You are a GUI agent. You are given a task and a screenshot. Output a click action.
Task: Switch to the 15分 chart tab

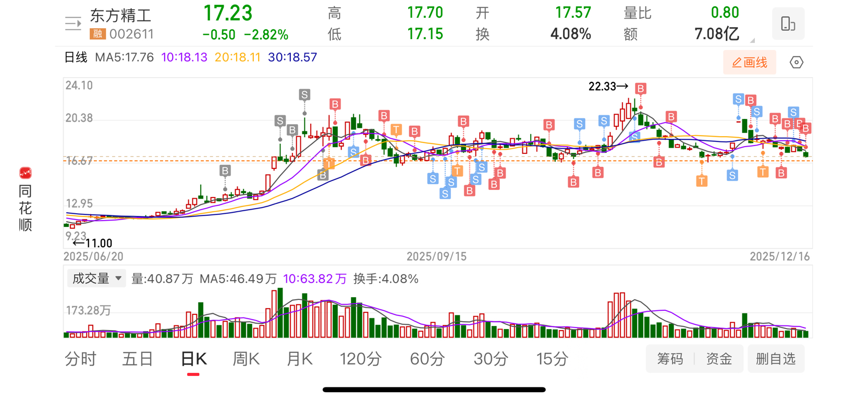point(552,359)
